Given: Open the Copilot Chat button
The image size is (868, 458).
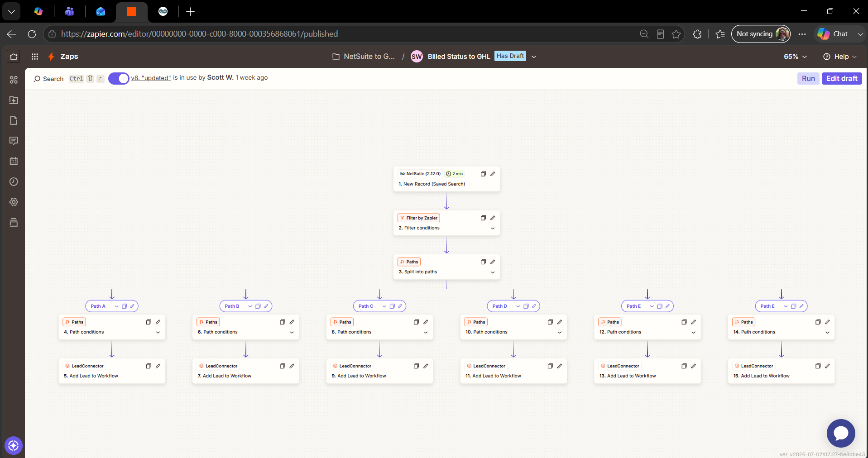Looking at the screenshot, I should 833,34.
